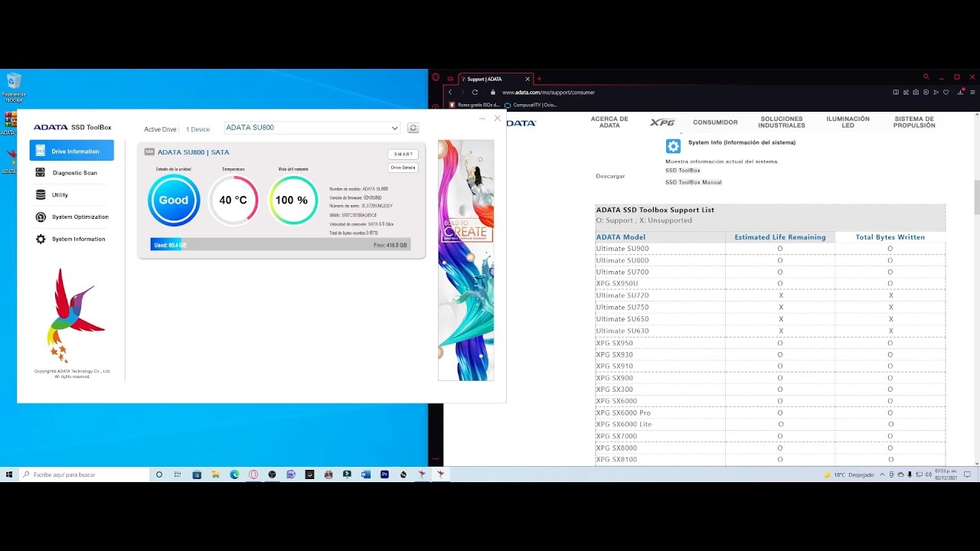The image size is (980, 551).
Task: Open the browser downloads icon
Action: point(960,92)
